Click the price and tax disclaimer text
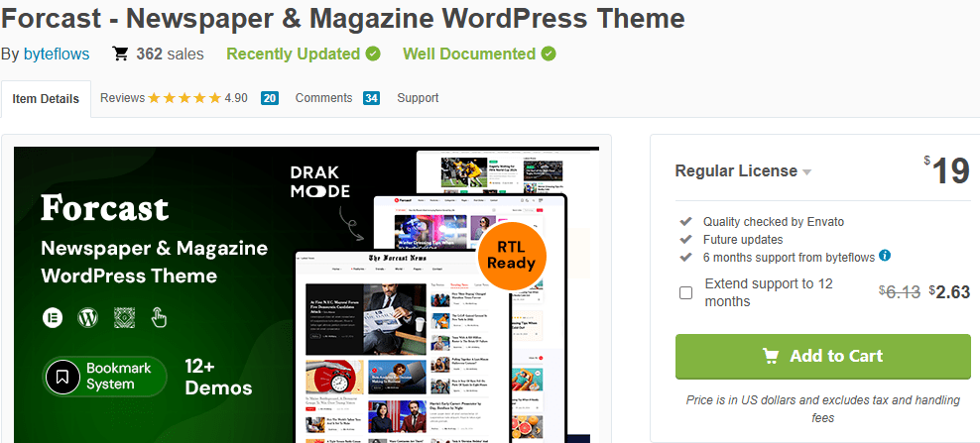Screen dimensions: 980x443 (x=822, y=408)
